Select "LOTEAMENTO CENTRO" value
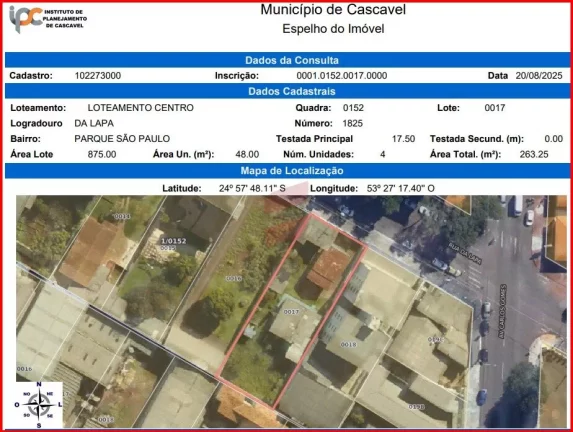This screenshot has width=573, height=432. 140,108
